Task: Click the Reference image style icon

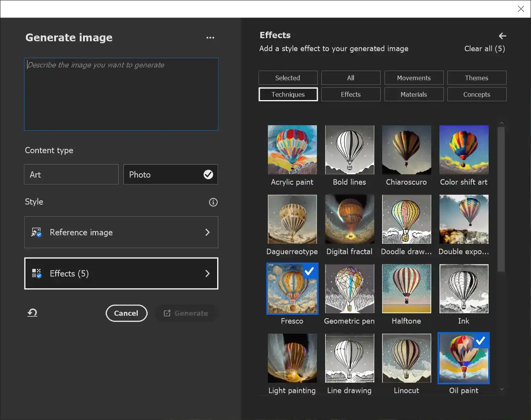Action: [x=37, y=232]
